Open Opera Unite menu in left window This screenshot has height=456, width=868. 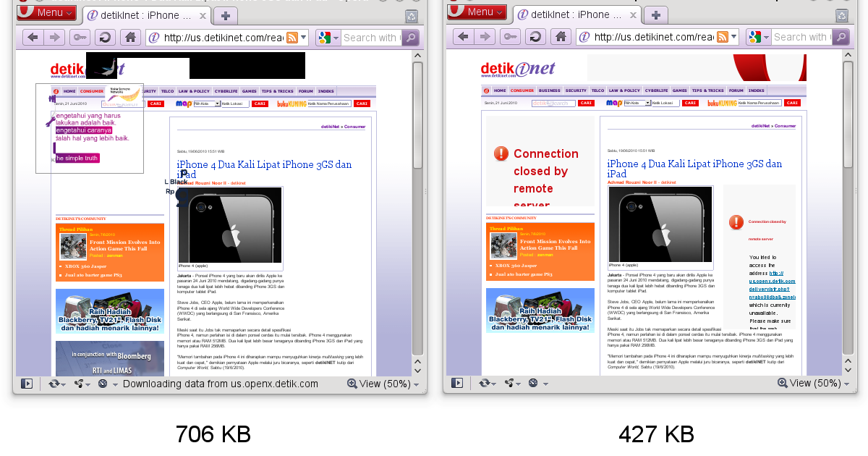(82, 384)
